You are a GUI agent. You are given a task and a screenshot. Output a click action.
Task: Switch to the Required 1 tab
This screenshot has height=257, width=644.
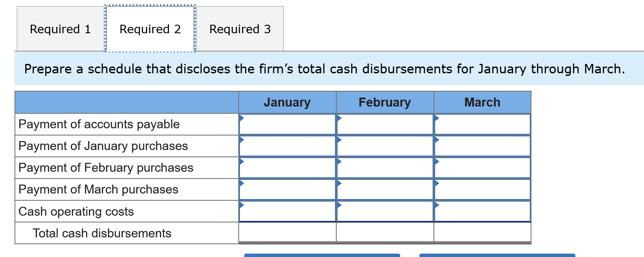60,29
